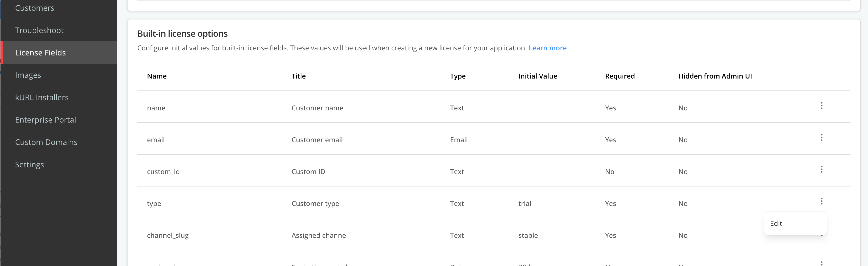Screen dimensions: 868x266
Task: Open the kebab menu for custom_id row
Action: pos(822,169)
